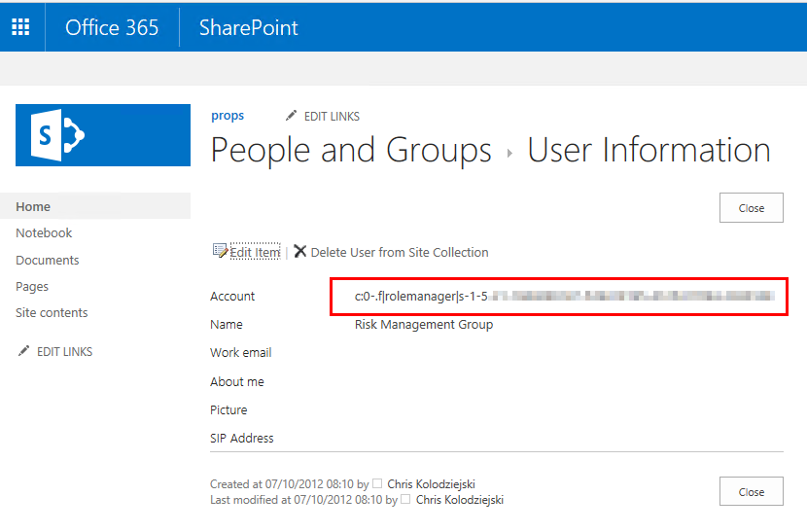Click the pencil icon beside top EDIT LINKS
This screenshot has height=532, width=807.
291,116
